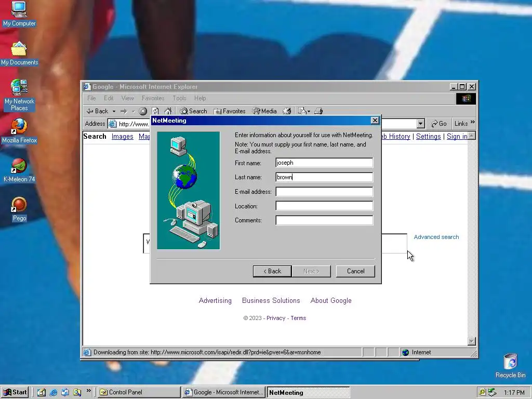Image resolution: width=532 pixels, height=399 pixels.
Task: Click into the E-mail address field
Action: coord(324,192)
